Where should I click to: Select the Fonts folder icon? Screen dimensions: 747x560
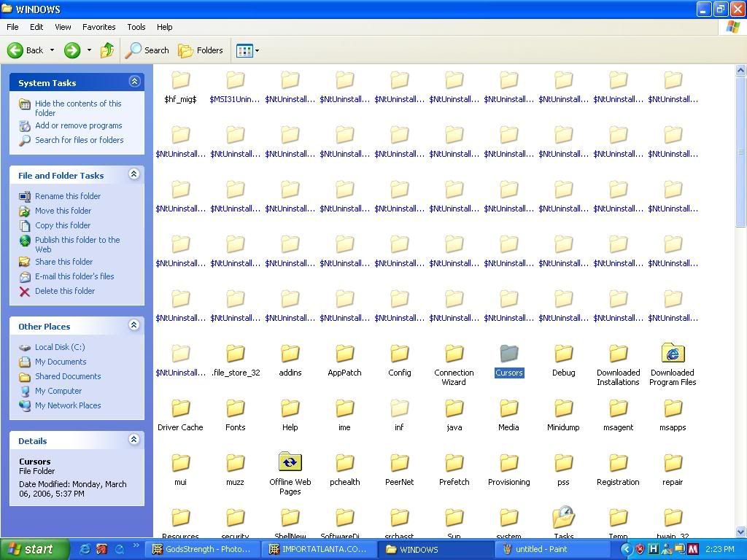(x=235, y=410)
